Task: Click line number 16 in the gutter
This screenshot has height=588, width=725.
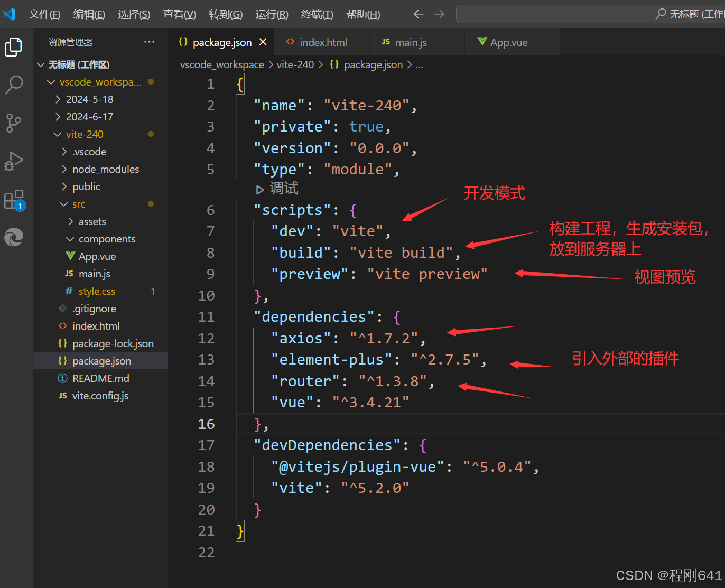Action: click(x=206, y=424)
